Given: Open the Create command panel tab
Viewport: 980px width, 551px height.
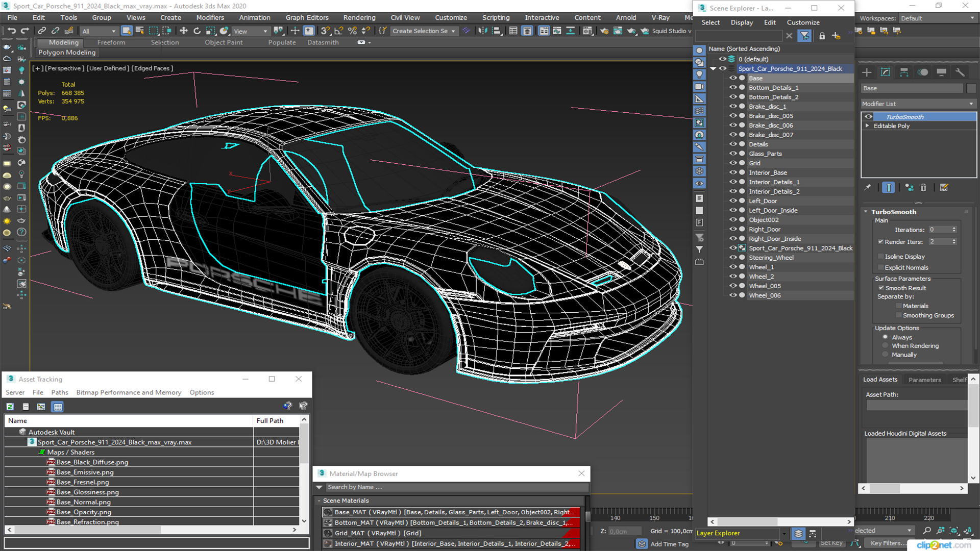Looking at the screenshot, I should 867,72.
